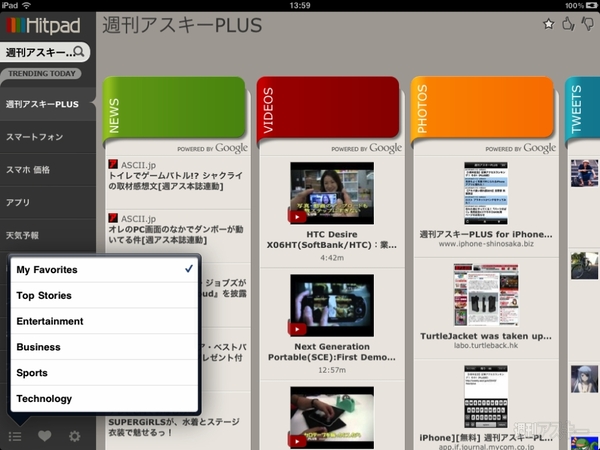600x450 pixels.
Task: Open HTC Desire X06HT video title
Action: coord(332,240)
